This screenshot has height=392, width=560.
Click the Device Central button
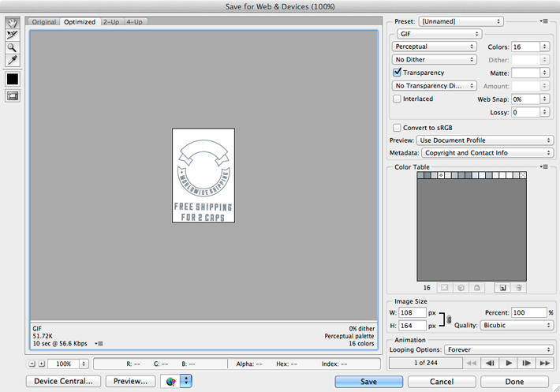[63, 381]
